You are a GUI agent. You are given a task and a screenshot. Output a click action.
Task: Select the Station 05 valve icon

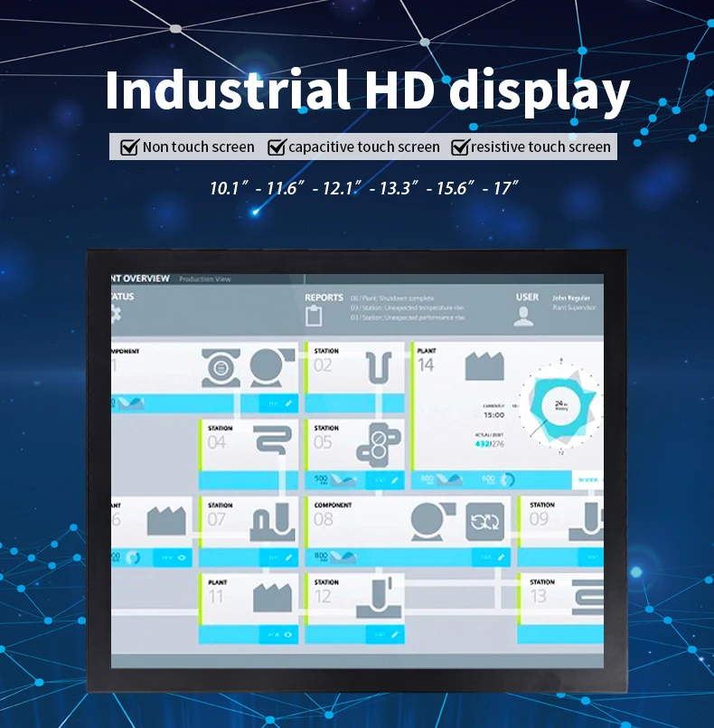point(378,445)
